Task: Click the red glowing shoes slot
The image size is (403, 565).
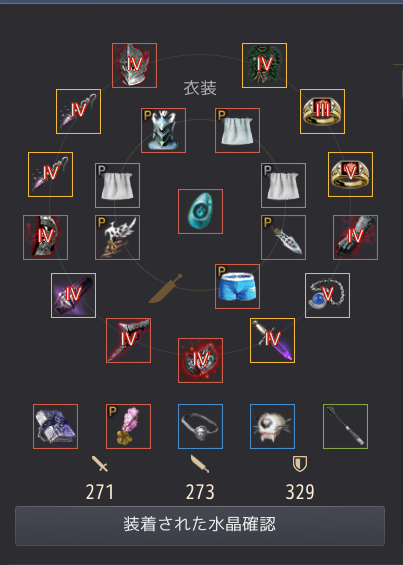Action: coord(200,360)
